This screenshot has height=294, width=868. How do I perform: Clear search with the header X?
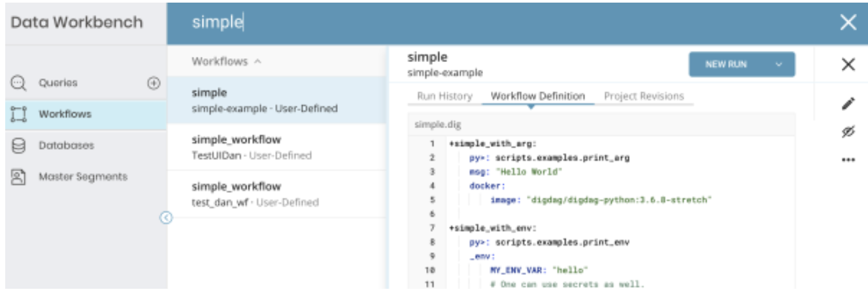848,23
